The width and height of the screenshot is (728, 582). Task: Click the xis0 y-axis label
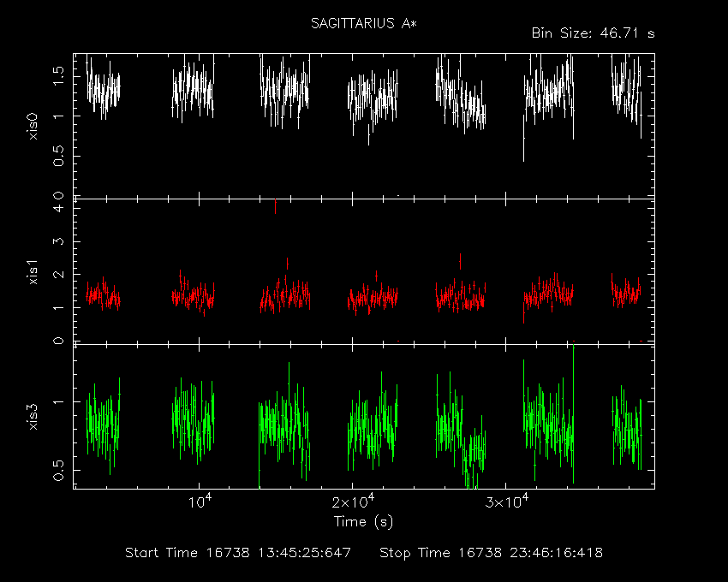click(x=33, y=127)
